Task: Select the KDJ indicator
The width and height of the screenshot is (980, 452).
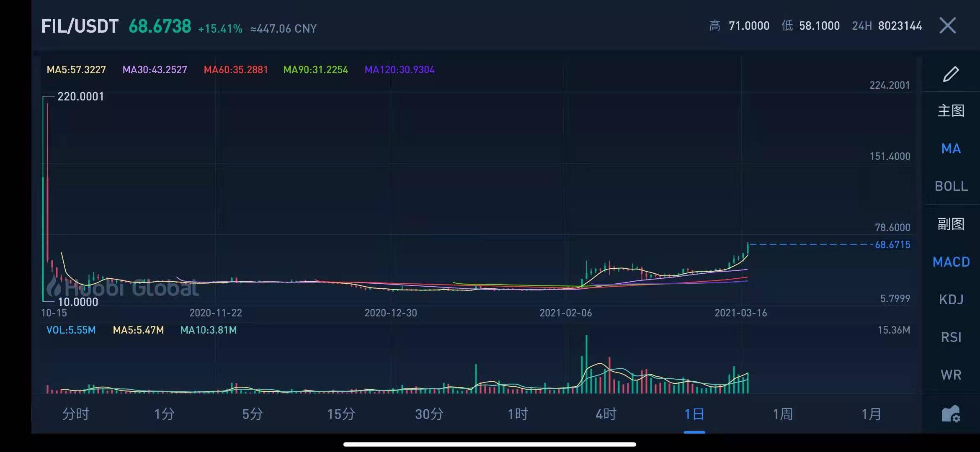Action: pyautogui.click(x=951, y=300)
